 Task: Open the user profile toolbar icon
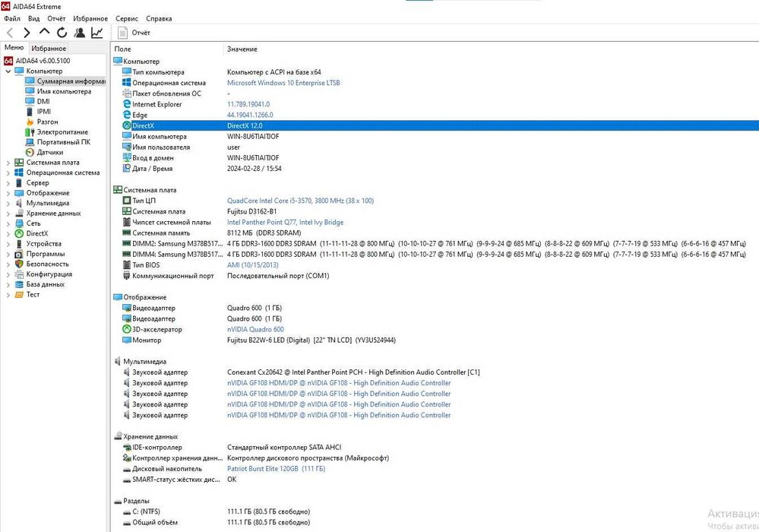[x=79, y=33]
